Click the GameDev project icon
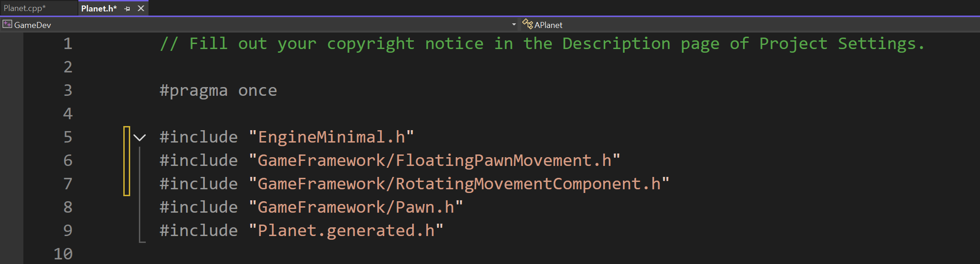Screen dimensions: 980x264 7,24
